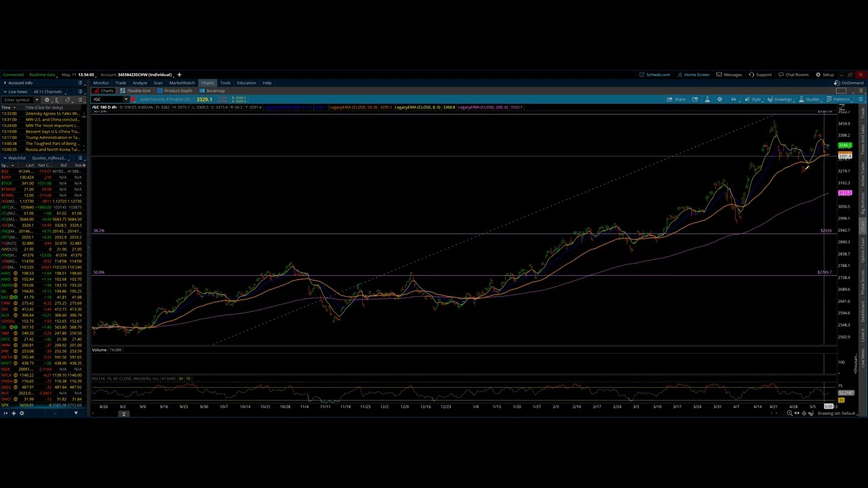
Task: Open the Home Screen
Action: click(693, 75)
